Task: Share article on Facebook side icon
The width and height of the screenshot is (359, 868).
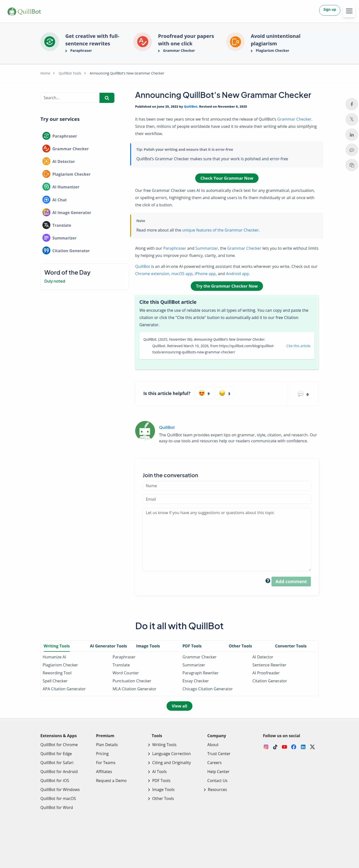Action: (352, 104)
